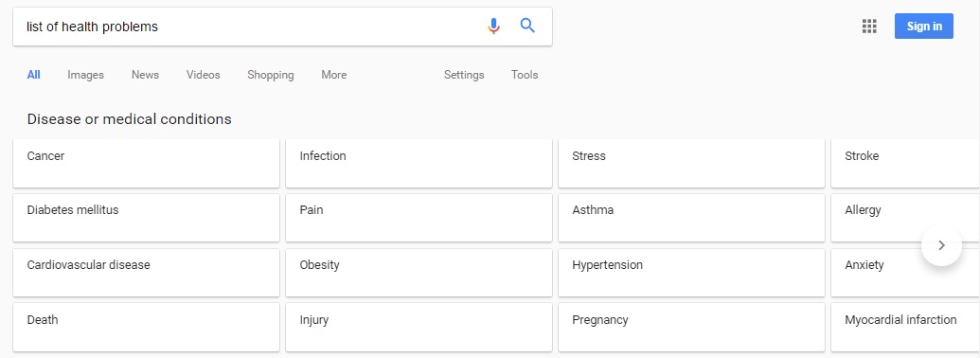This screenshot has width=980, height=358.
Task: Click the voice search microphone icon
Action: click(493, 26)
